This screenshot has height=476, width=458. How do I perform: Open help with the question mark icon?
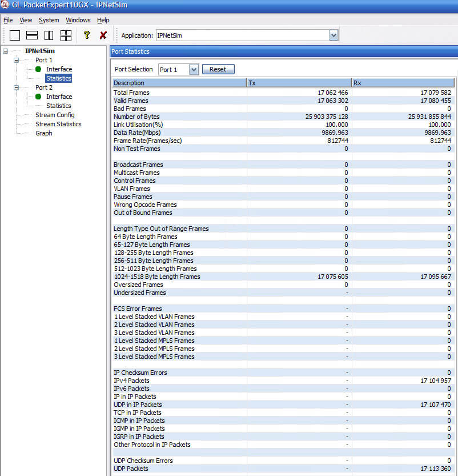87,35
